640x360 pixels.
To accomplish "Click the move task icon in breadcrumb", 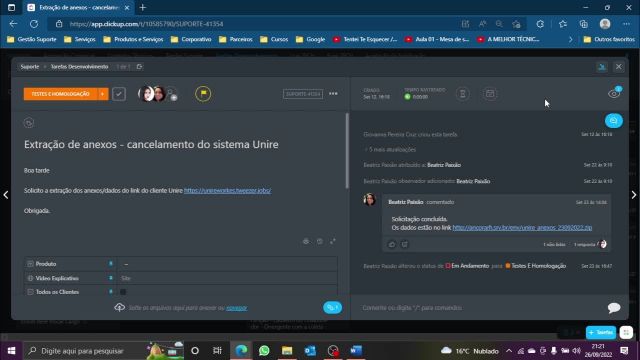I will (x=139, y=67).
